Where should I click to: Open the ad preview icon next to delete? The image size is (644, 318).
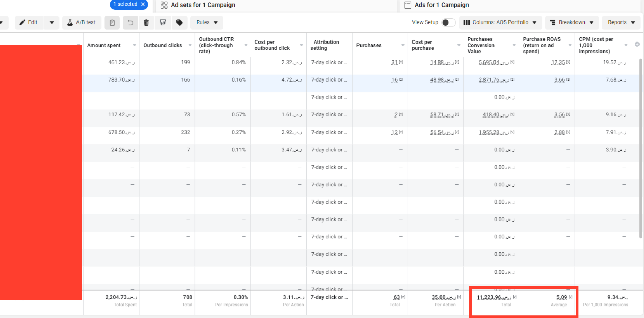pyautogui.click(x=163, y=22)
